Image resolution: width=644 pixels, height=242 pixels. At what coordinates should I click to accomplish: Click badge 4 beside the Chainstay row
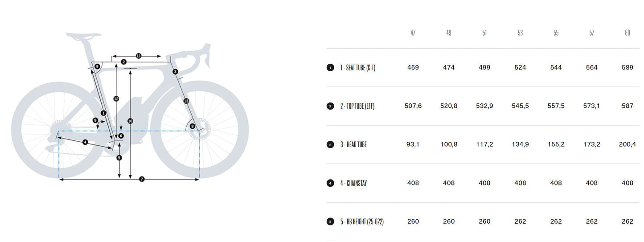click(x=330, y=183)
